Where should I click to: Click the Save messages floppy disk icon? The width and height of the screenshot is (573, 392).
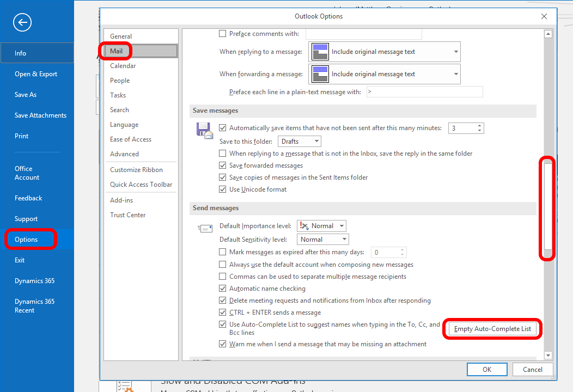click(x=204, y=131)
